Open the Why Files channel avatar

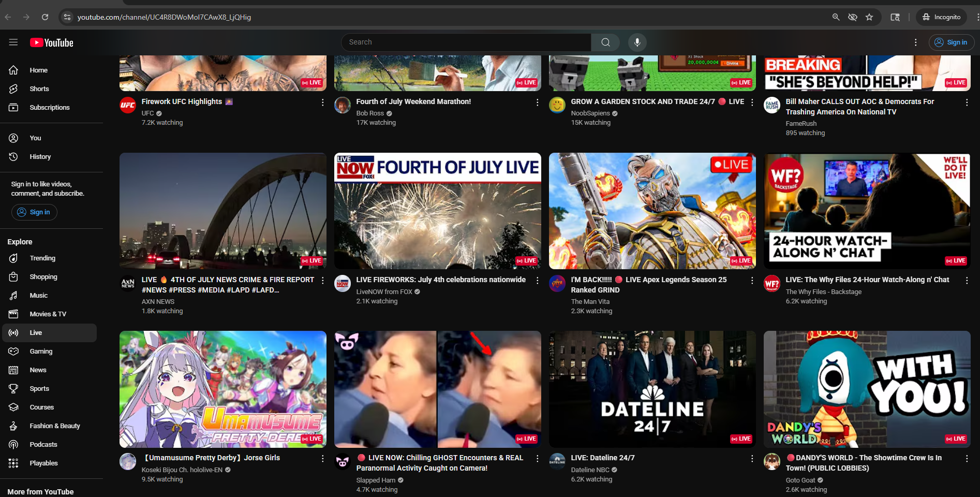point(772,283)
